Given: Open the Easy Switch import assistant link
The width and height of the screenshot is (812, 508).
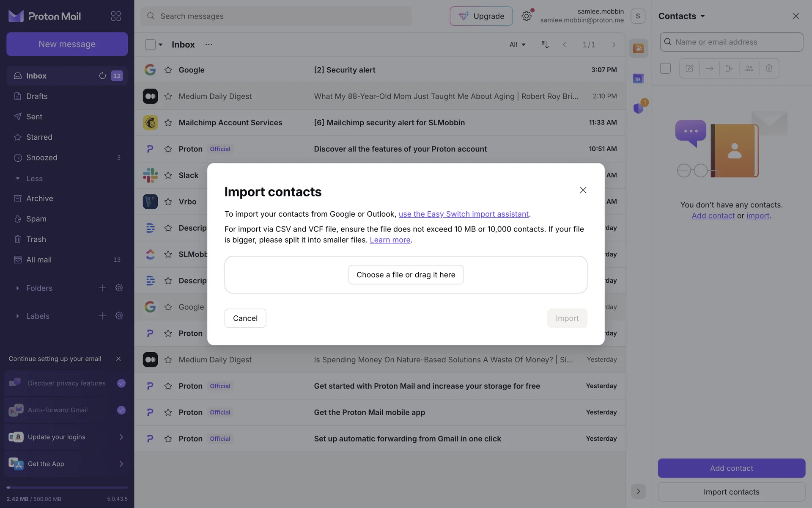Looking at the screenshot, I should click(x=464, y=214).
